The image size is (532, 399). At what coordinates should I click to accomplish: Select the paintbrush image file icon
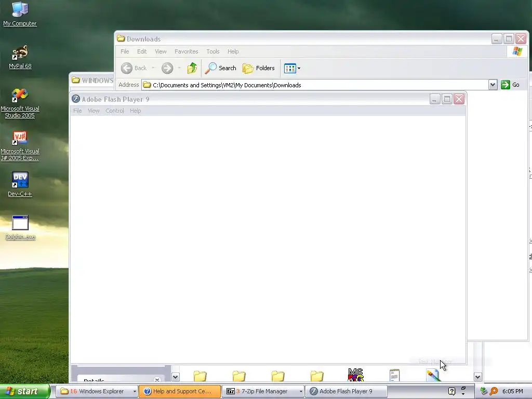pos(433,375)
